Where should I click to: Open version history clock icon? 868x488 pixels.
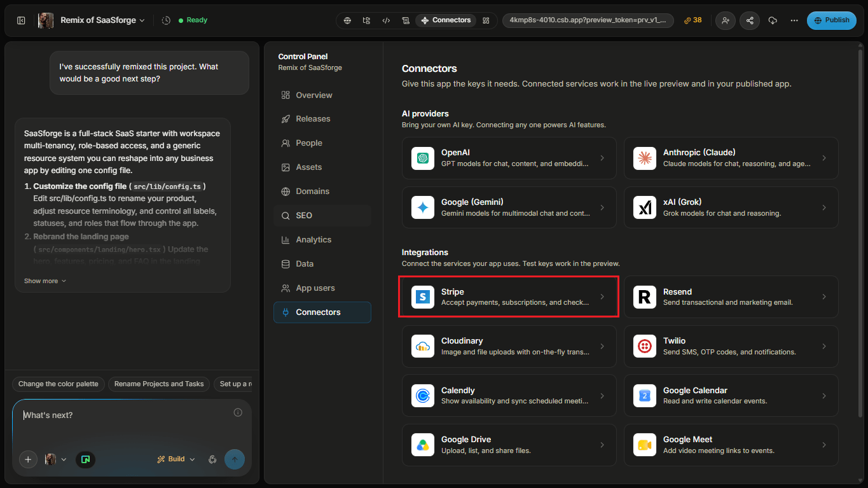(x=166, y=20)
